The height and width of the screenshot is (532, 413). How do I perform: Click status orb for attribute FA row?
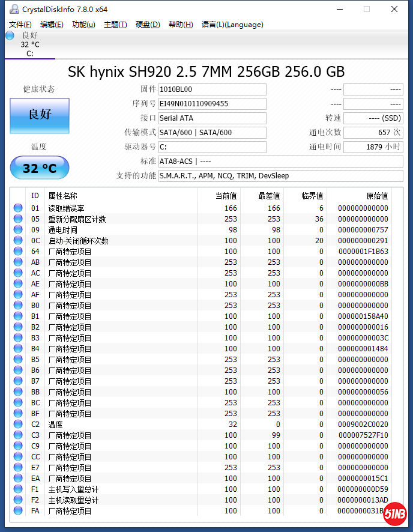pos(18,511)
